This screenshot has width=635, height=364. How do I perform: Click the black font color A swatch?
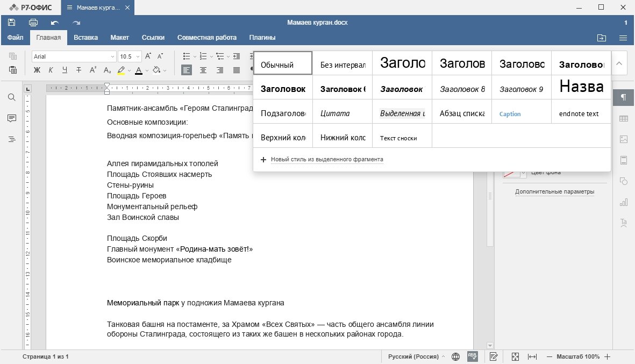(x=139, y=70)
